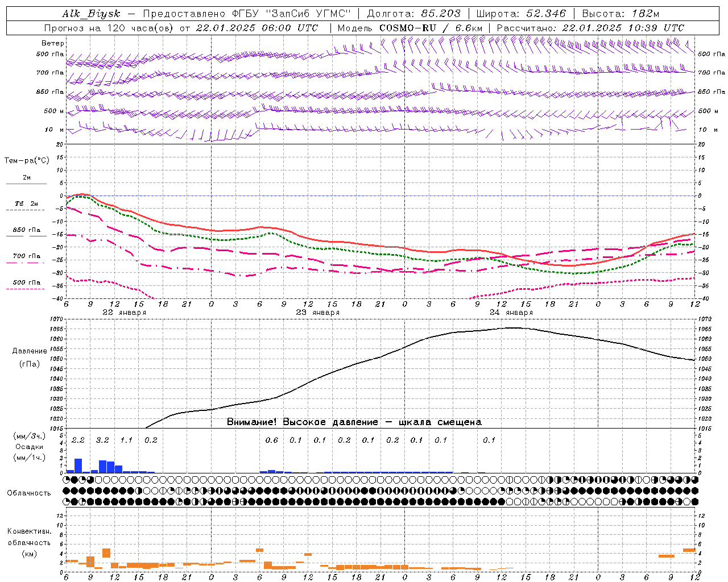
Task: Click the 22 января date label
Action: click(125, 313)
